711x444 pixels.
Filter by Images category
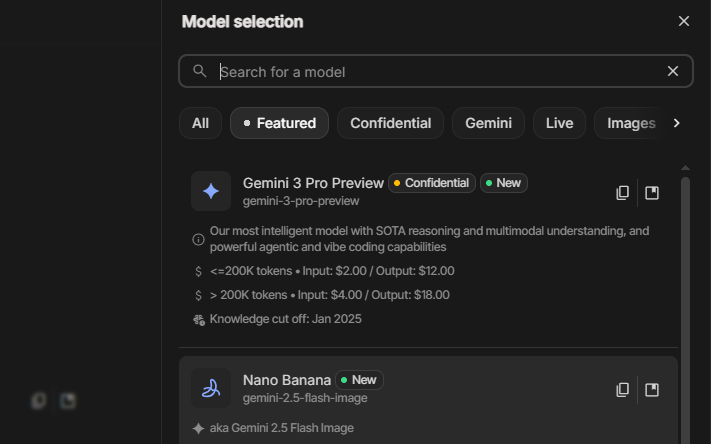tap(630, 123)
